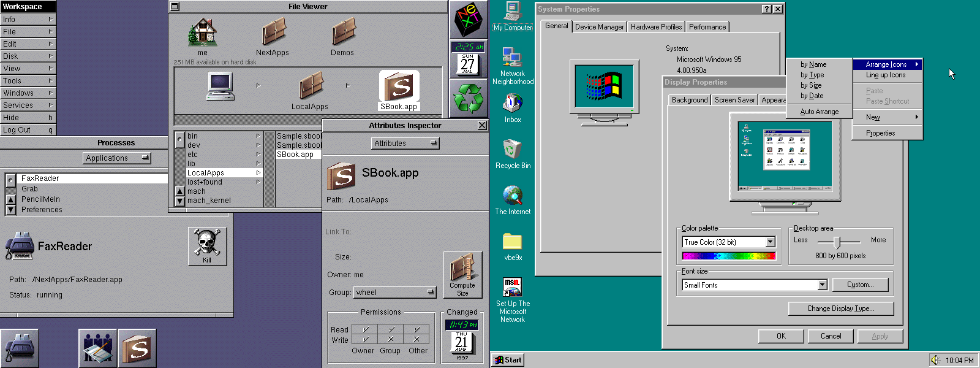Select the SBook.app icon in the path view
This screenshot has width=980, height=368.
pyautogui.click(x=399, y=86)
